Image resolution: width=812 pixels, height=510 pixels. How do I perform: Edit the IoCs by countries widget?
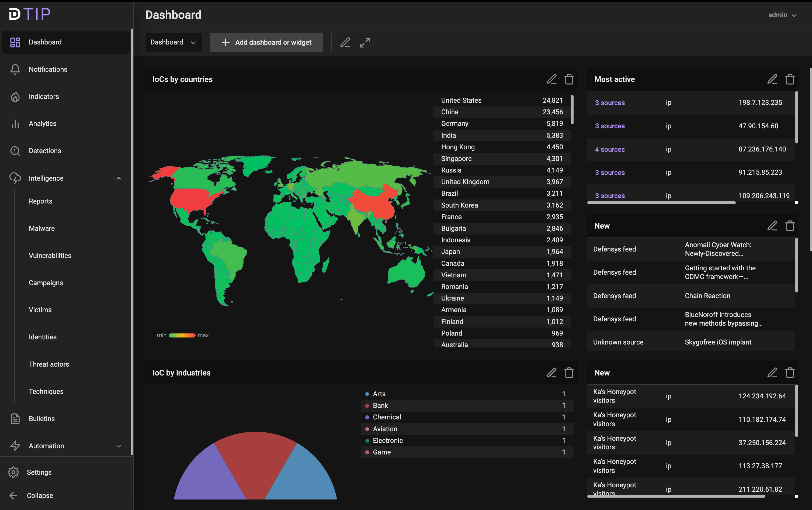click(x=551, y=79)
